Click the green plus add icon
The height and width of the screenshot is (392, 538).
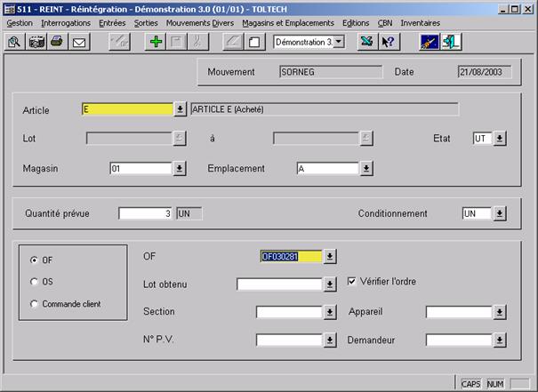tap(156, 42)
